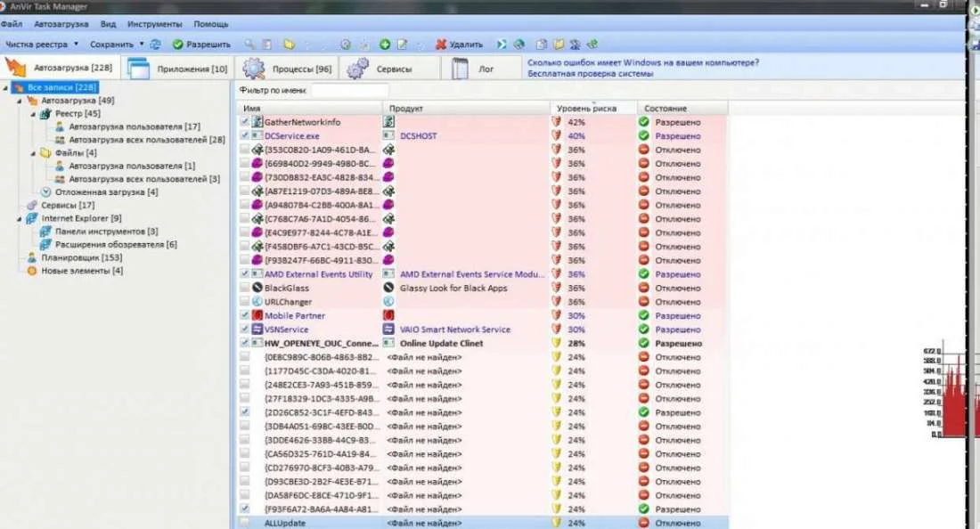The height and width of the screenshot is (529, 980).
Task: Collapse the Файлы [4] tree node
Action: point(33,153)
